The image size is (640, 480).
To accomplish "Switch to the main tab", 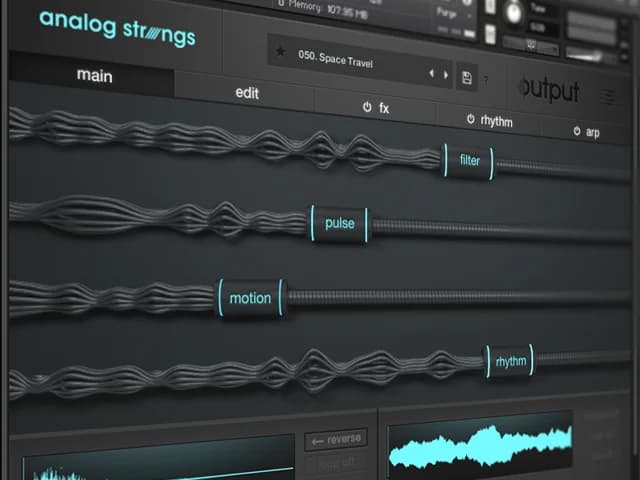I will (95, 75).
